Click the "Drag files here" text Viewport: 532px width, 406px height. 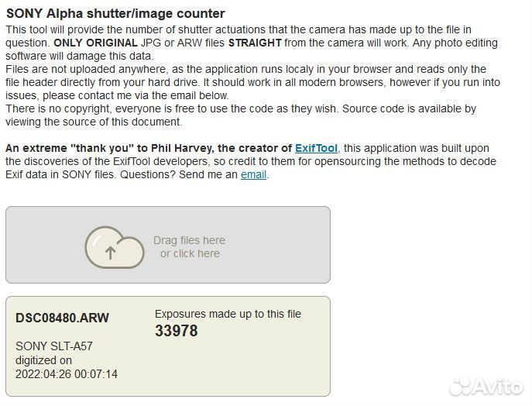(189, 240)
